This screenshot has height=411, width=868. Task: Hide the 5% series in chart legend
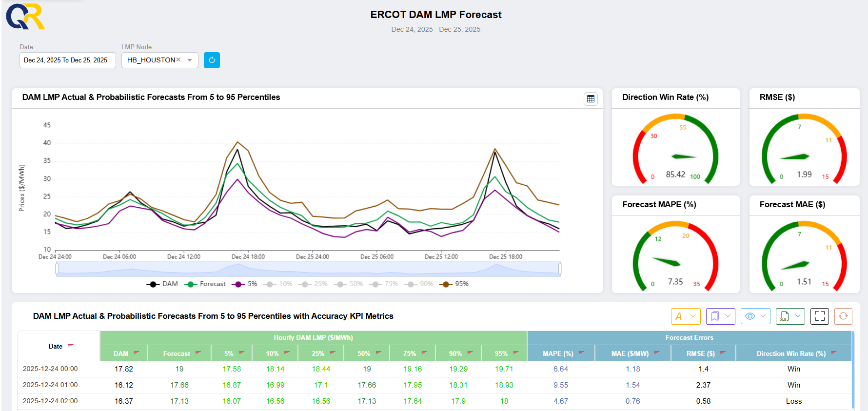(x=245, y=284)
